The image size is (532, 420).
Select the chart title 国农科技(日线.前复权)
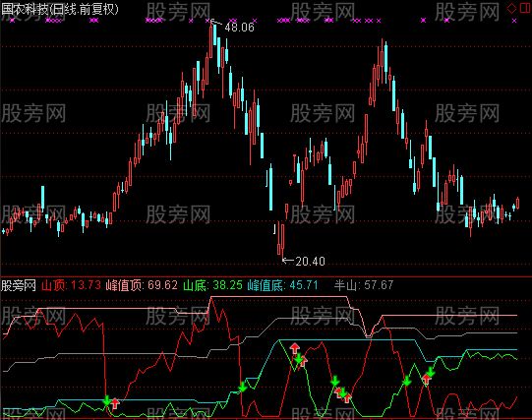[x=60, y=9]
